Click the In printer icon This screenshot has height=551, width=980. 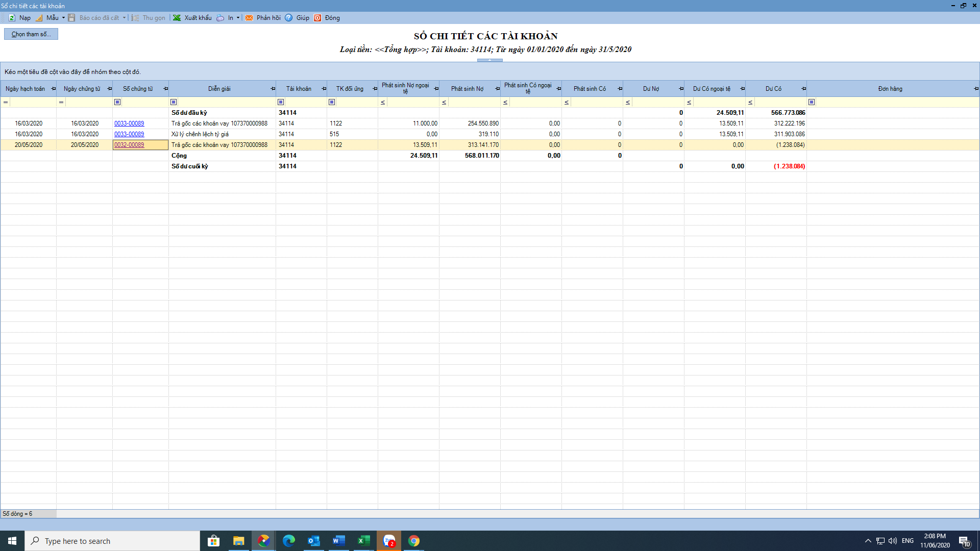point(220,18)
